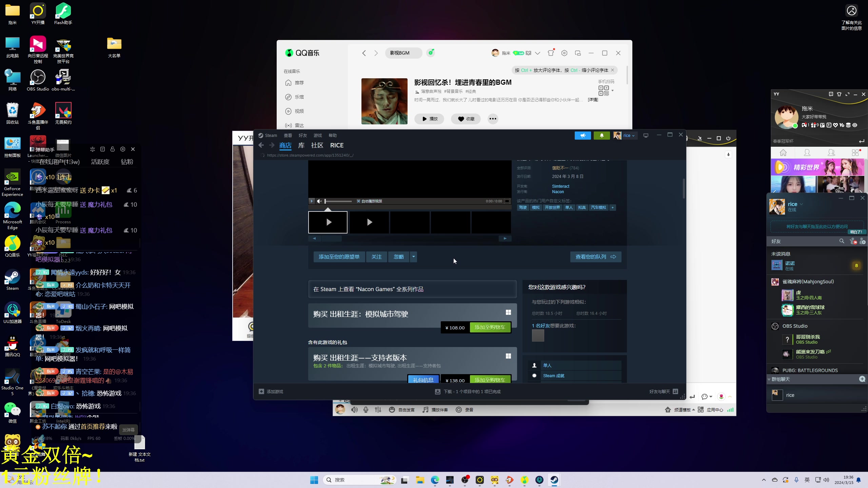Open QQ Music settings gear icon
Image resolution: width=868 pixels, height=488 pixels.
tap(564, 53)
